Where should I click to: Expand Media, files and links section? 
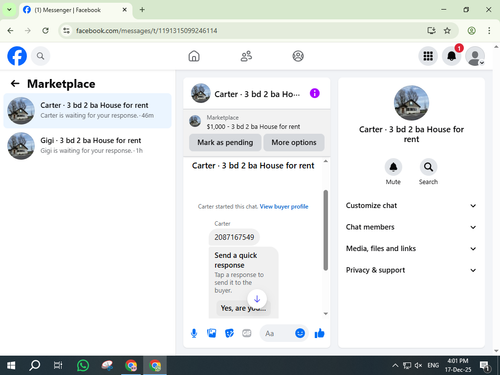411,249
